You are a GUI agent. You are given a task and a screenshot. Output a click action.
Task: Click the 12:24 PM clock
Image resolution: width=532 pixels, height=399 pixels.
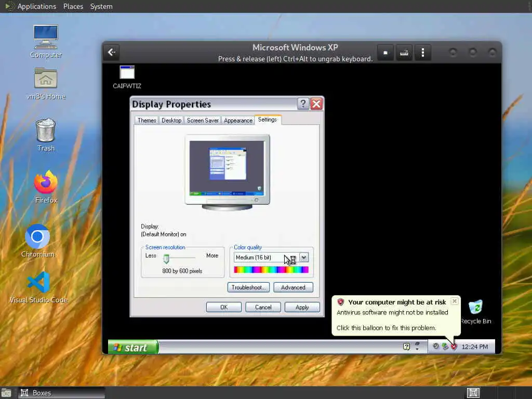pyautogui.click(x=475, y=347)
